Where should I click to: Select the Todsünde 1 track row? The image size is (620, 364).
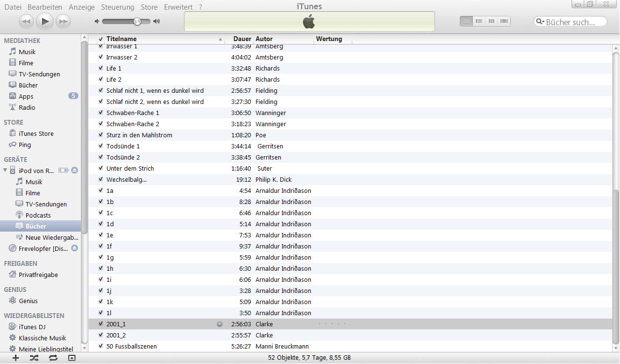tap(350, 146)
